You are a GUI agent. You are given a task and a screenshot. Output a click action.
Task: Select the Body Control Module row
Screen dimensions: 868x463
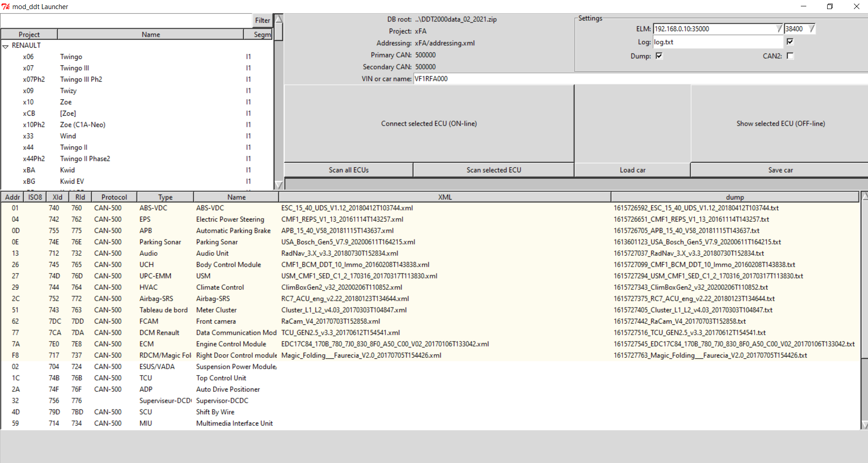[x=430, y=265]
